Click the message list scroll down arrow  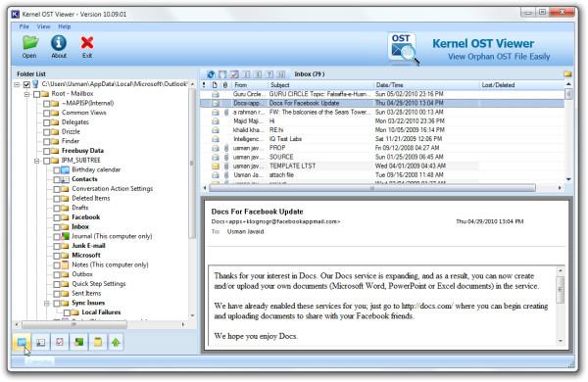click(568, 179)
